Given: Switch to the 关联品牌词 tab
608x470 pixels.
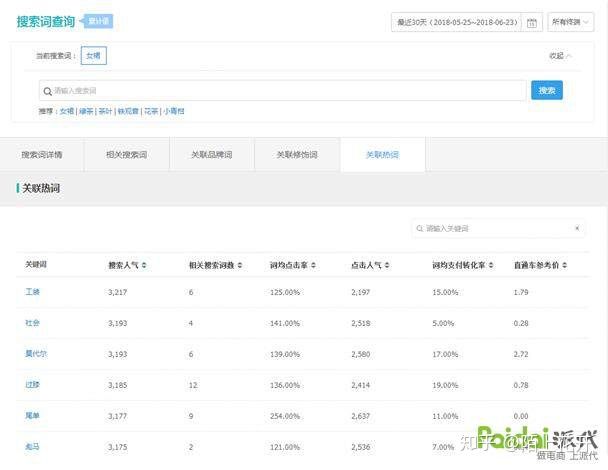Looking at the screenshot, I should pyautogui.click(x=212, y=155).
